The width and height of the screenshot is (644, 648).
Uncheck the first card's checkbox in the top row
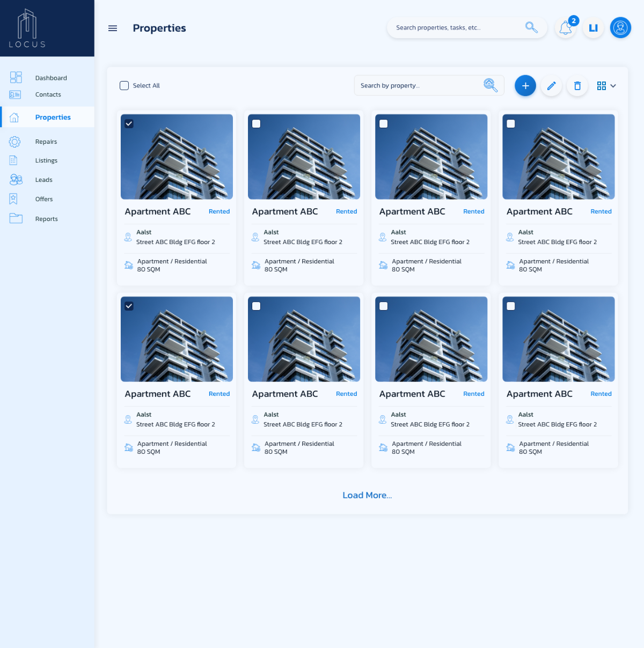(x=129, y=123)
